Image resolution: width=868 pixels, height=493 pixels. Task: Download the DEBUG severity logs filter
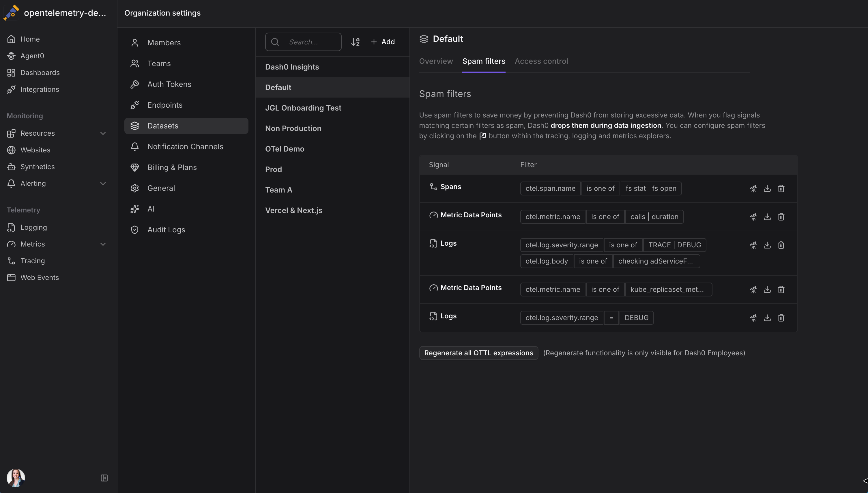[767, 318]
